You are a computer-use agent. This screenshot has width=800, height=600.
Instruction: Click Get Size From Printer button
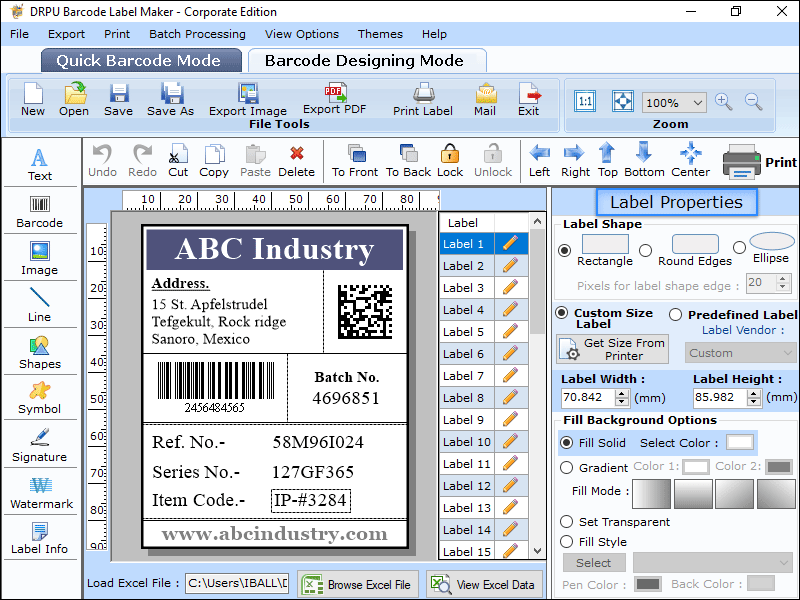click(612, 349)
